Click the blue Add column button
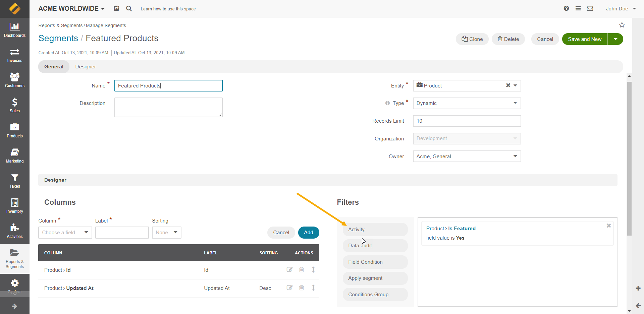Image resolution: width=644 pixels, height=314 pixels. point(308,233)
